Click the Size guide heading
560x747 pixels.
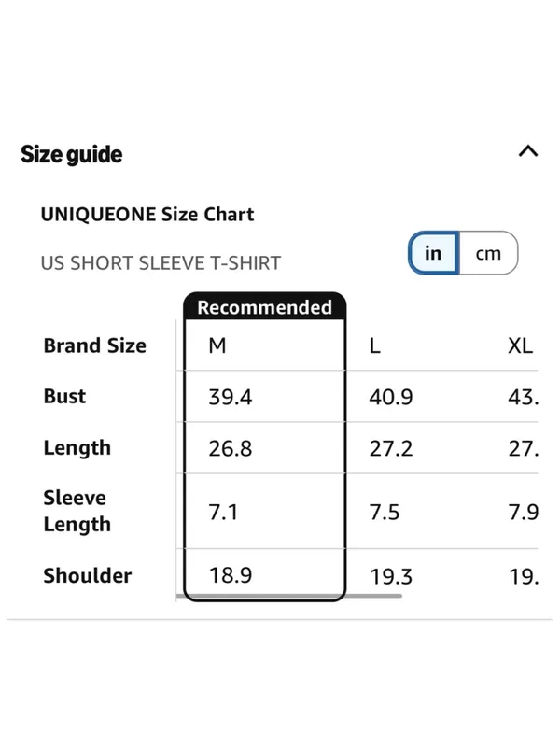coord(72,154)
